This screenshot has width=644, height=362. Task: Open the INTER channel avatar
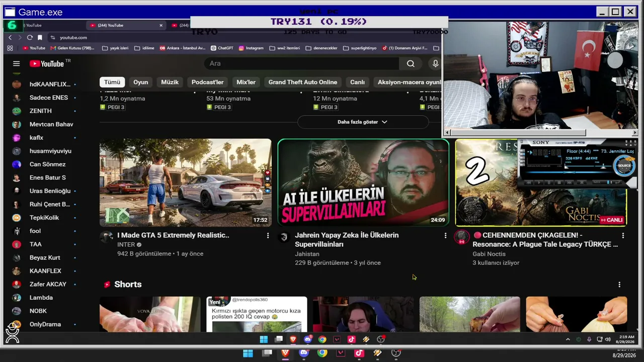(106, 237)
